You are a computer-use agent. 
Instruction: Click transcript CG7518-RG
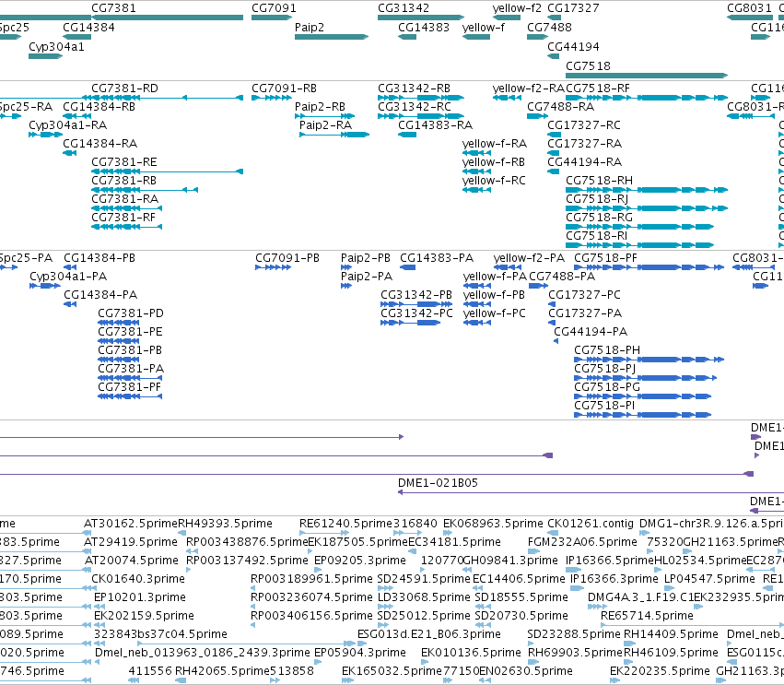(599, 218)
